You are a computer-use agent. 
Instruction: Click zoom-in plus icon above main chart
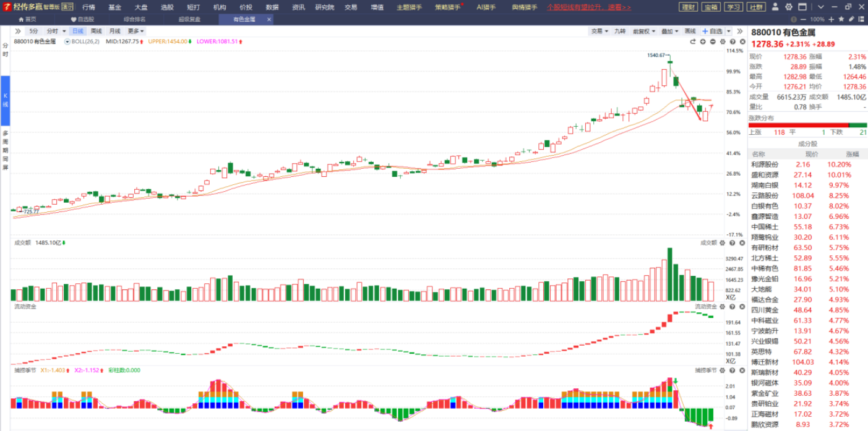point(703,41)
